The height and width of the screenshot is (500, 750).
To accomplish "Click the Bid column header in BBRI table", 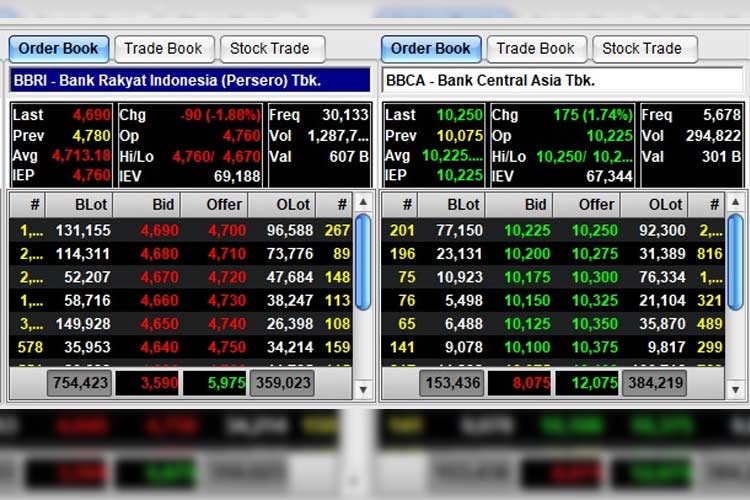I will (147, 205).
